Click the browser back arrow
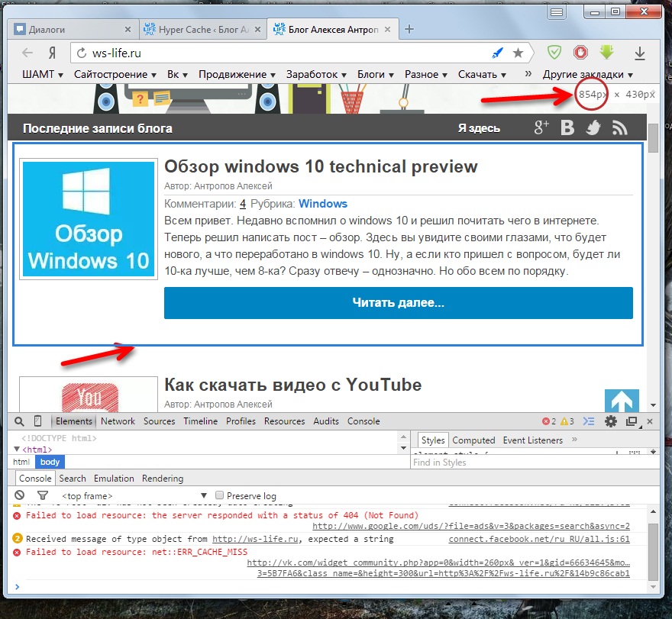672x619 pixels. 27,53
